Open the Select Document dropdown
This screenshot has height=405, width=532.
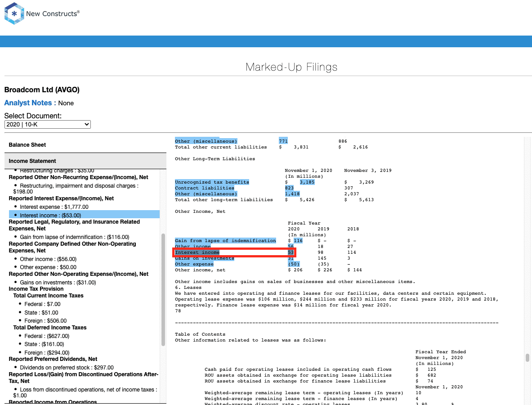point(48,125)
